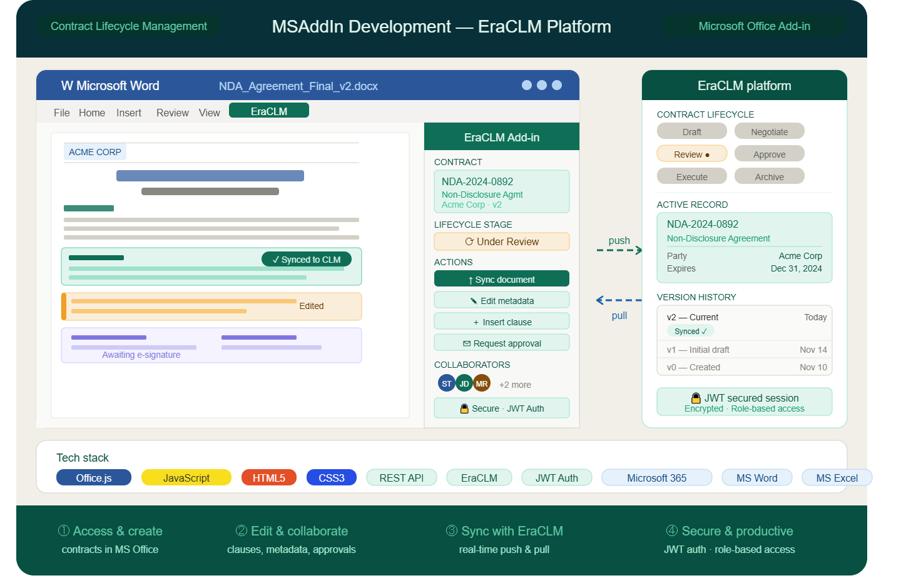Click the NDA_Agreement_Final_v2.docx file name
Image resolution: width=901 pixels, height=588 pixels.
click(298, 86)
